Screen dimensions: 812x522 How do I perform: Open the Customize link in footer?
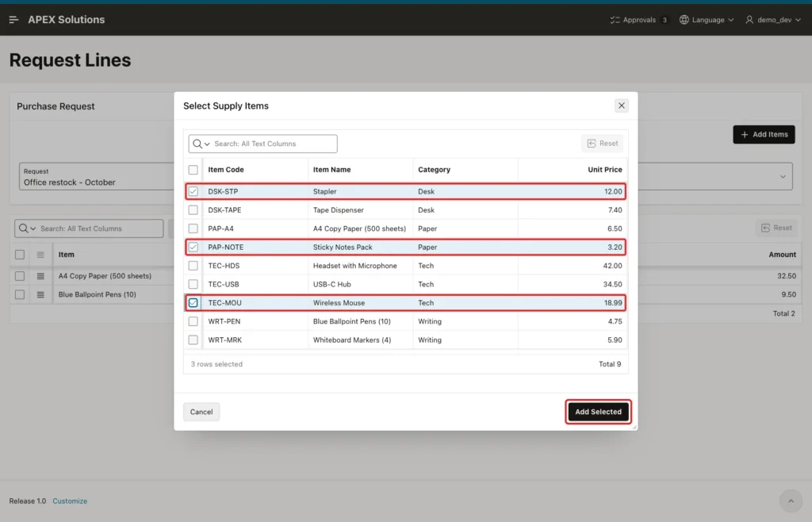70,501
